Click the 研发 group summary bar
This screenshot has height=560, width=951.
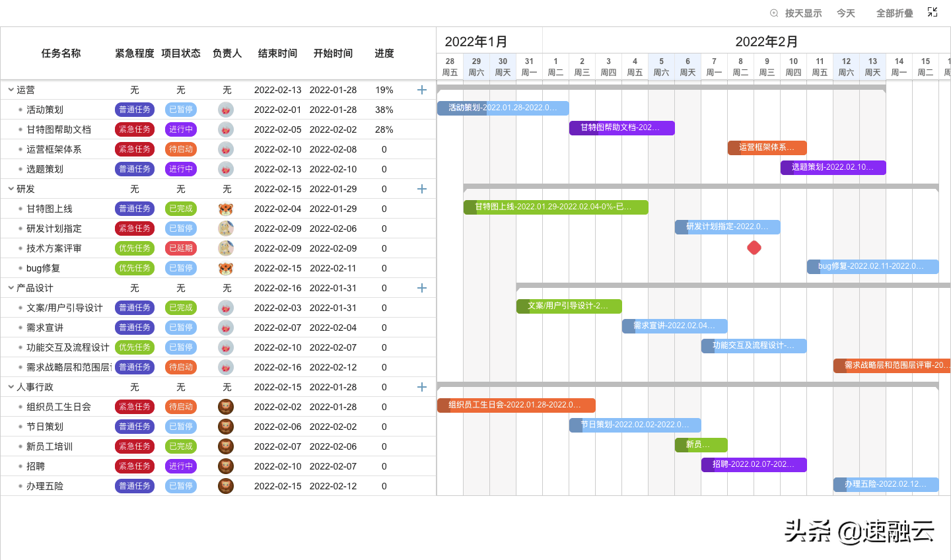point(701,186)
